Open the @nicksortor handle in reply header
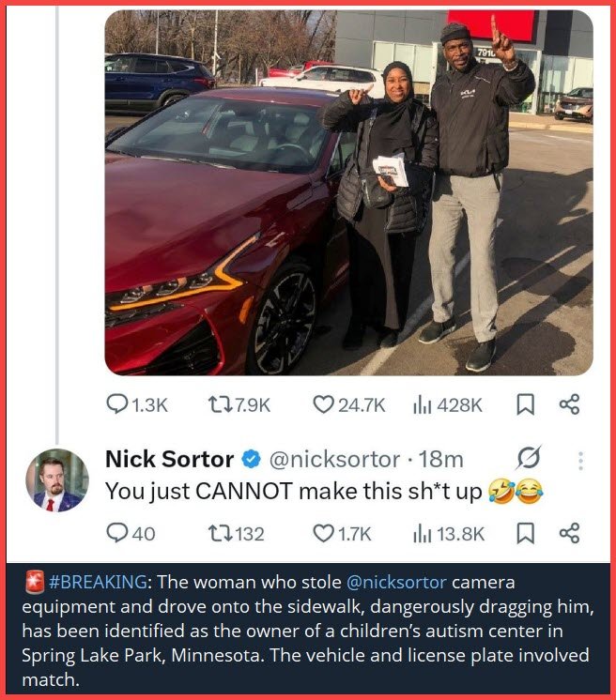This screenshot has width=616, height=700. 334,460
